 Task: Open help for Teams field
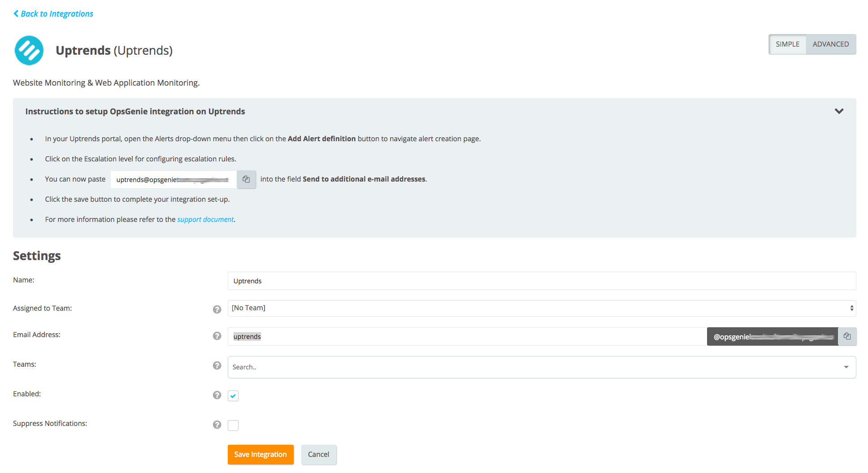pos(217,365)
